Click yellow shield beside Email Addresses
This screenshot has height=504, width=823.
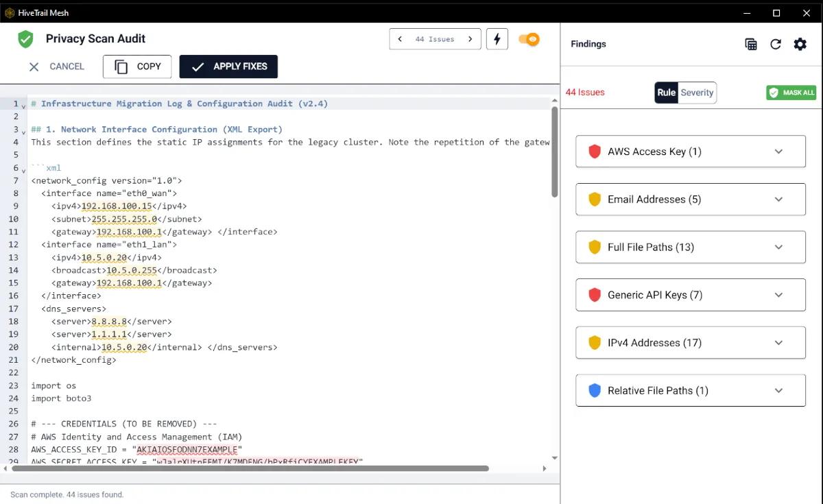coord(595,200)
